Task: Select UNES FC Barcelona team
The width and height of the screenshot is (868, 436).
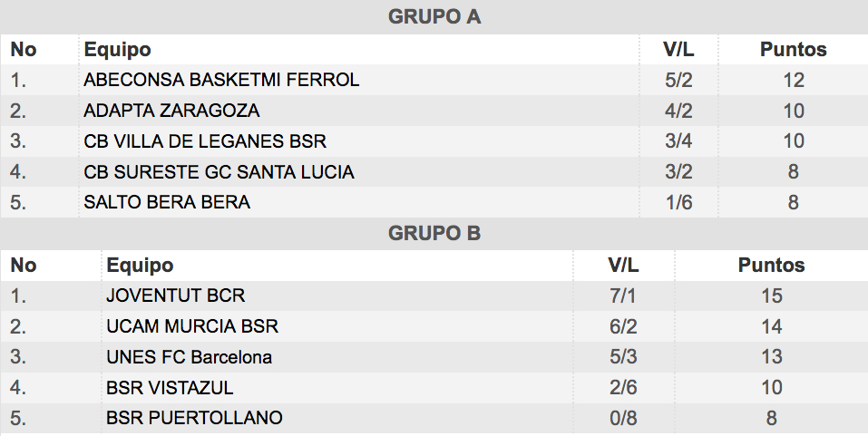Action: (x=189, y=357)
